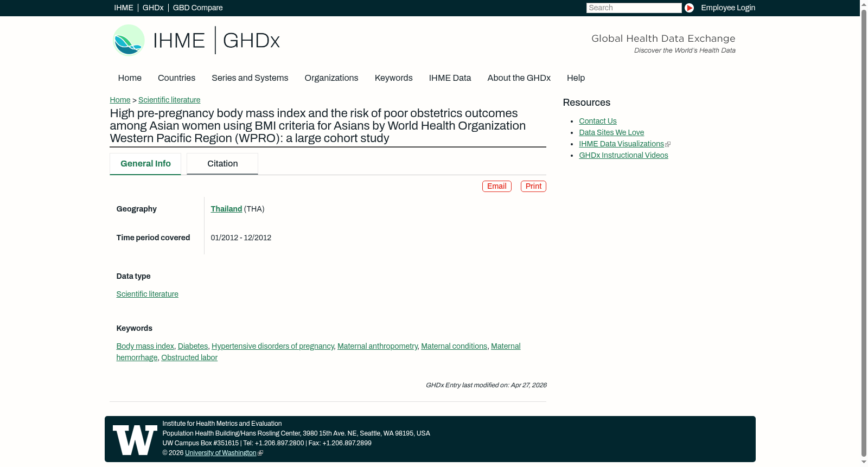Click 'Discover the World's Health Data' tagline
This screenshot has width=868, height=467.
685,50
